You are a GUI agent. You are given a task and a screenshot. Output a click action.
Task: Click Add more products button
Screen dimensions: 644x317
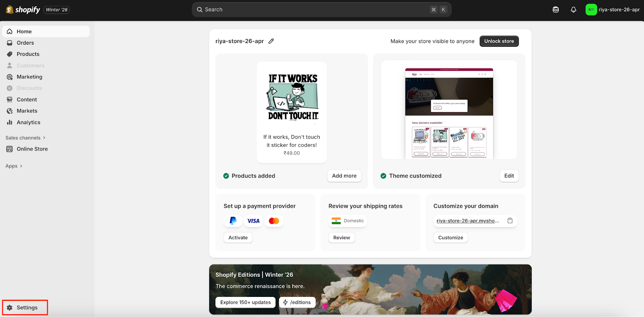pyautogui.click(x=344, y=176)
